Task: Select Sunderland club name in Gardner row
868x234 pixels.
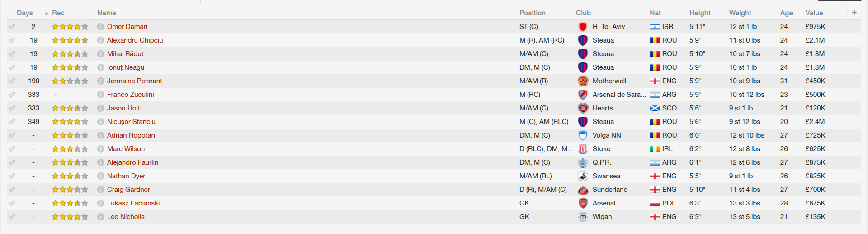Action: (610, 190)
